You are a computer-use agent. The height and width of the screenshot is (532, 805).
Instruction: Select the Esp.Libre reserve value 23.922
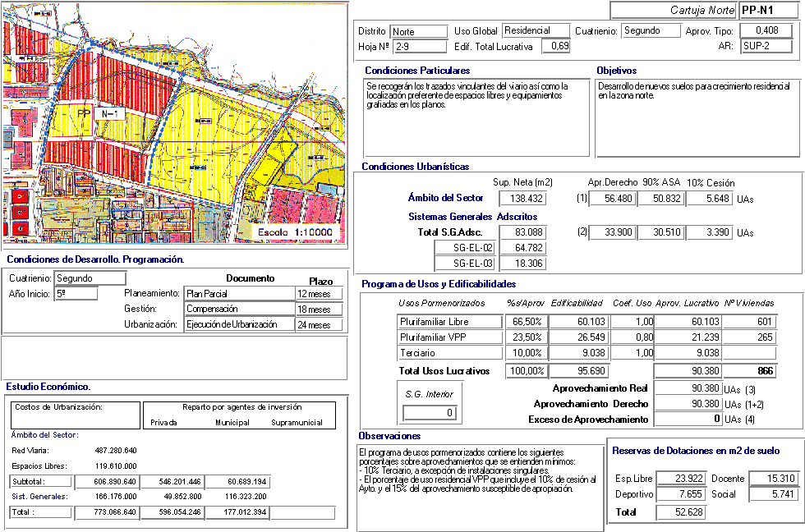coord(680,479)
